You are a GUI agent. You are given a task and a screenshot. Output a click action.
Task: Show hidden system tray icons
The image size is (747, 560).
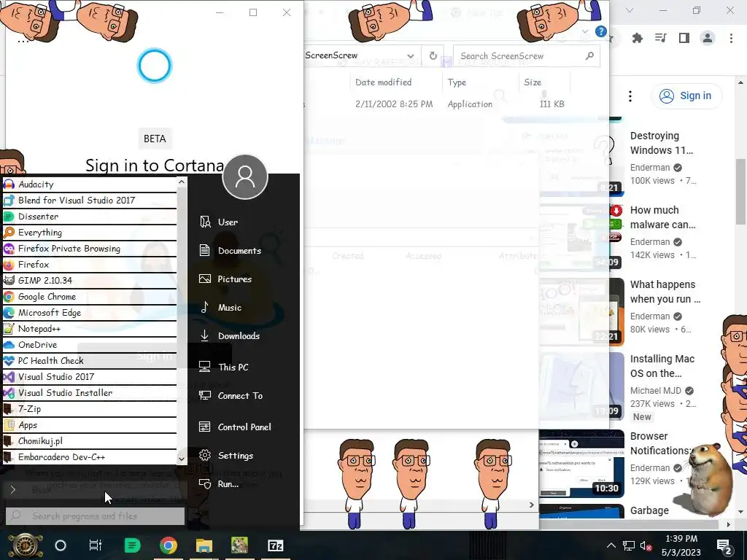click(x=611, y=545)
